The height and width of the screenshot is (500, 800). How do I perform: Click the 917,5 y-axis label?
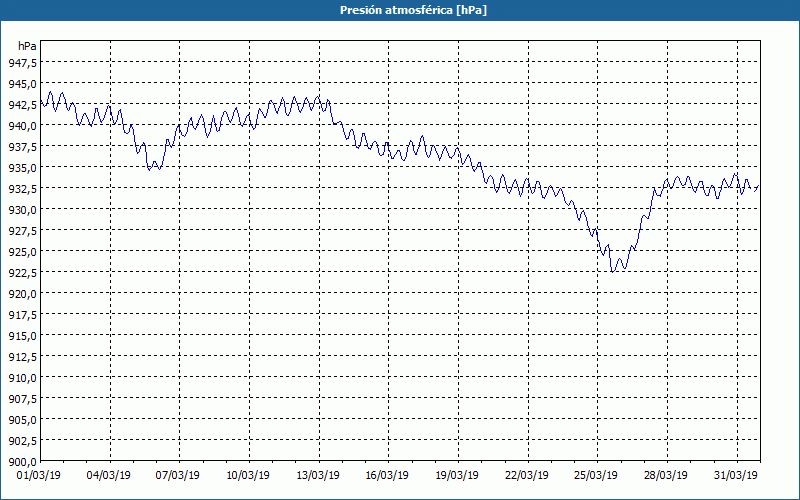tap(22, 314)
